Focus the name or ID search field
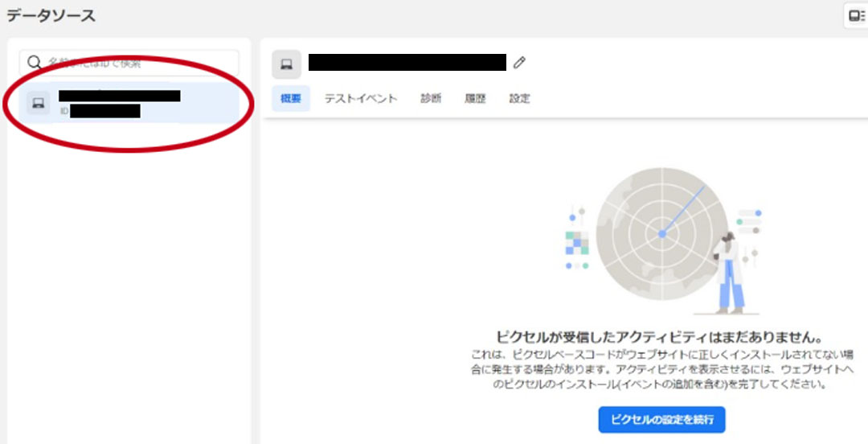The height and width of the screenshot is (444, 868). [137, 63]
